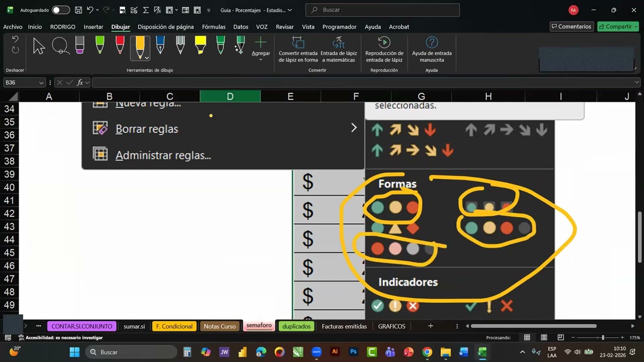Convert ink entry to shape
This screenshot has width=644, height=362.
(x=298, y=49)
